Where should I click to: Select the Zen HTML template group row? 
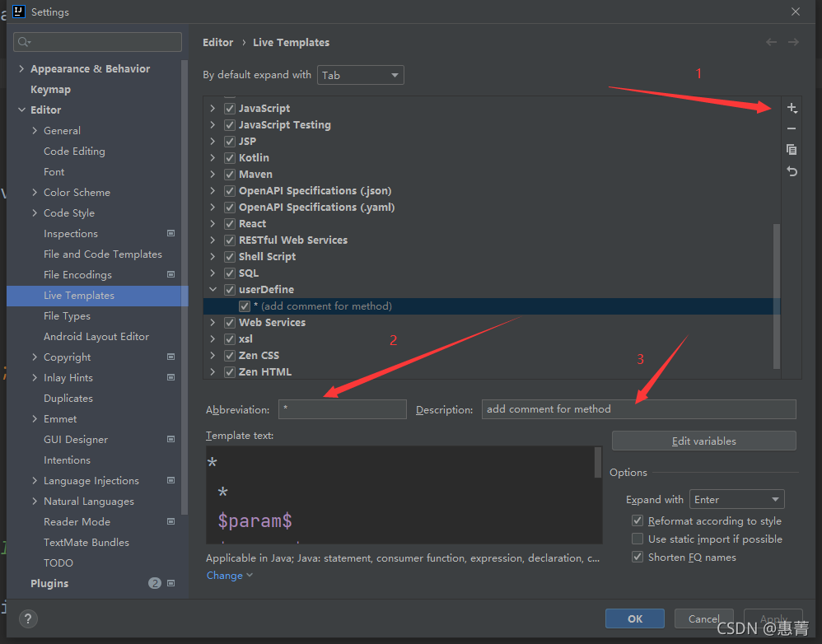tap(492, 372)
